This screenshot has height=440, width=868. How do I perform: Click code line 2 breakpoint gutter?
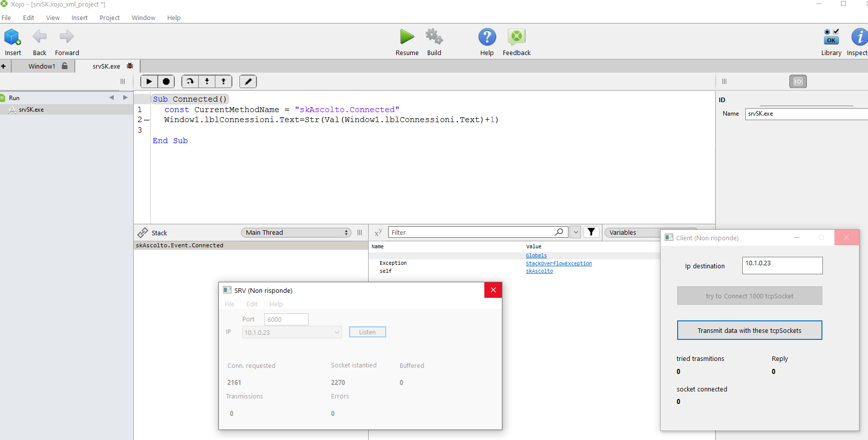pyautogui.click(x=146, y=120)
